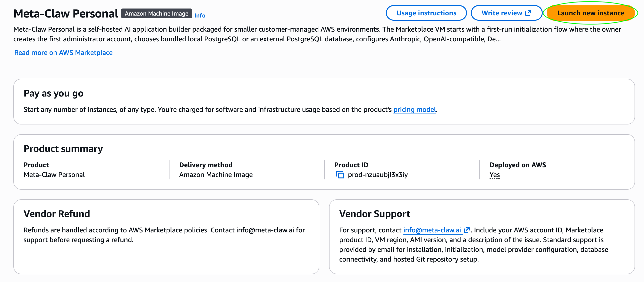The width and height of the screenshot is (644, 282).
Task: Click Meta-Claw Personal value under Product
Action: (x=54, y=175)
